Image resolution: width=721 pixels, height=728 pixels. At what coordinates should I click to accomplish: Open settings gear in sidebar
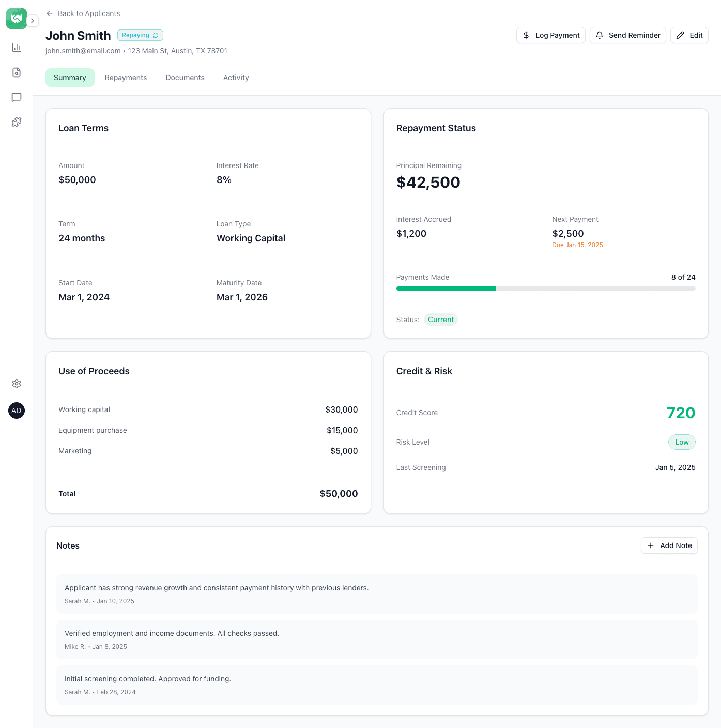(x=17, y=384)
